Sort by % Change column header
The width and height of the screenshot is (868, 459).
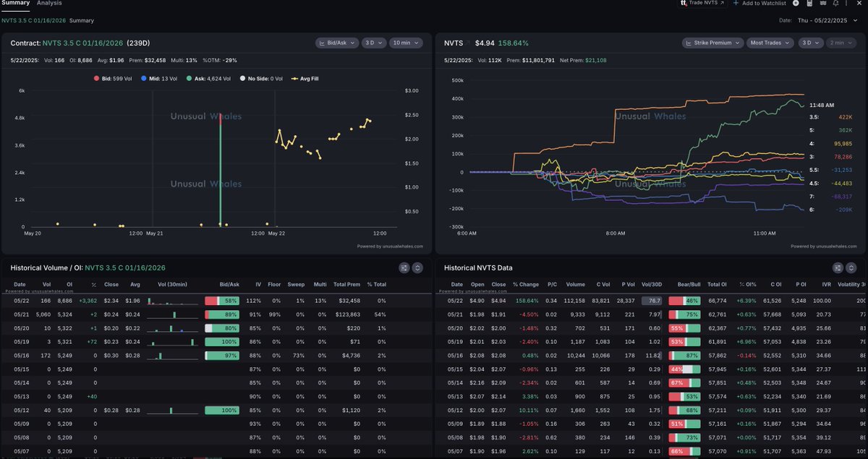click(525, 285)
